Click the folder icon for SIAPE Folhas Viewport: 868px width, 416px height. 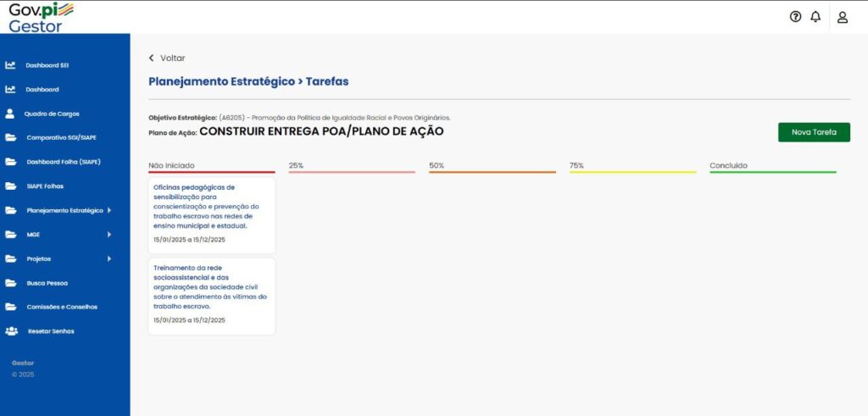pos(10,186)
